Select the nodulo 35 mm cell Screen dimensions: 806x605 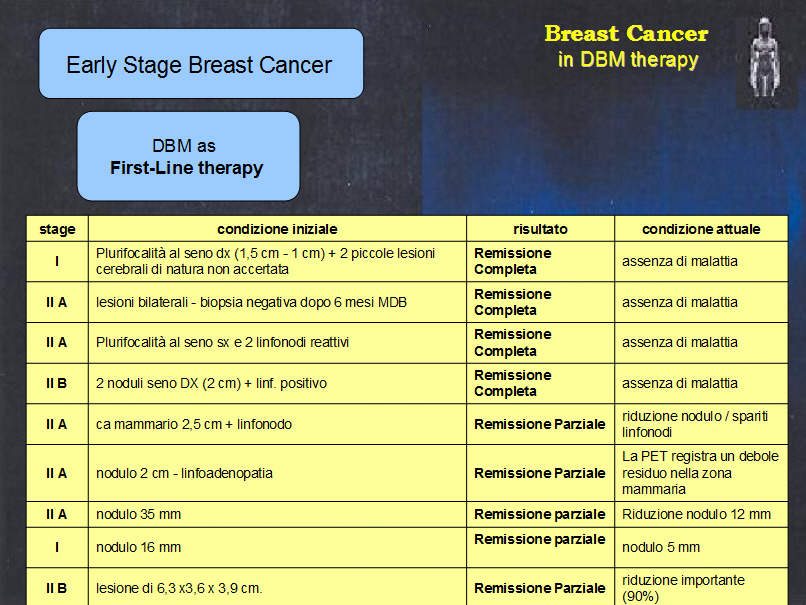click(277, 515)
